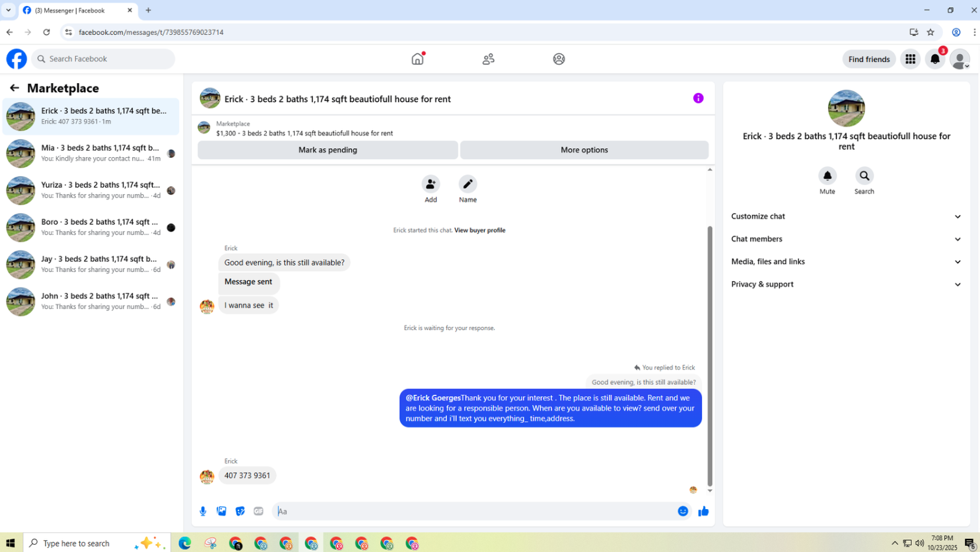The height and width of the screenshot is (552, 980).
Task: Record a voice clip with microphone icon
Action: point(203,511)
